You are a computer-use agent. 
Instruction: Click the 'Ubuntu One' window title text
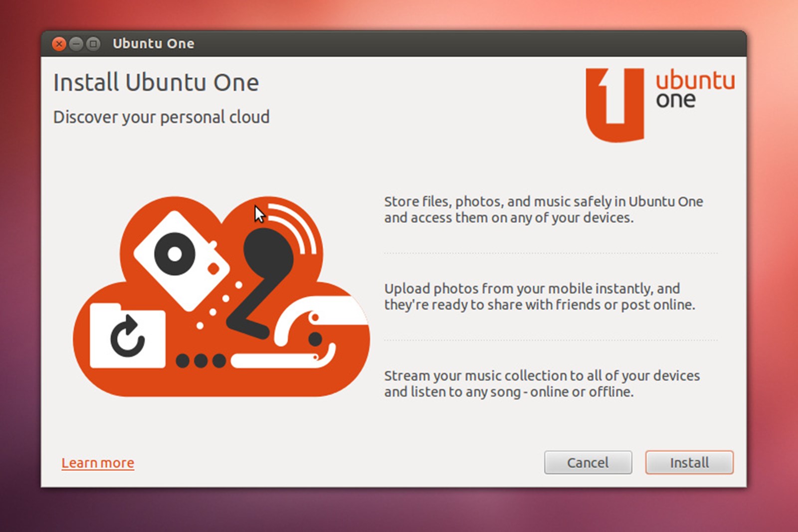click(x=154, y=44)
